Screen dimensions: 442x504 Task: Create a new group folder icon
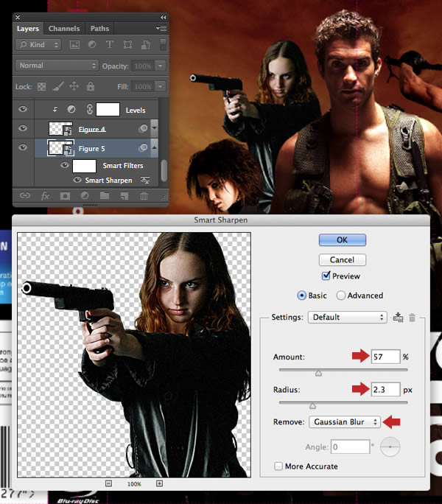coord(105,195)
